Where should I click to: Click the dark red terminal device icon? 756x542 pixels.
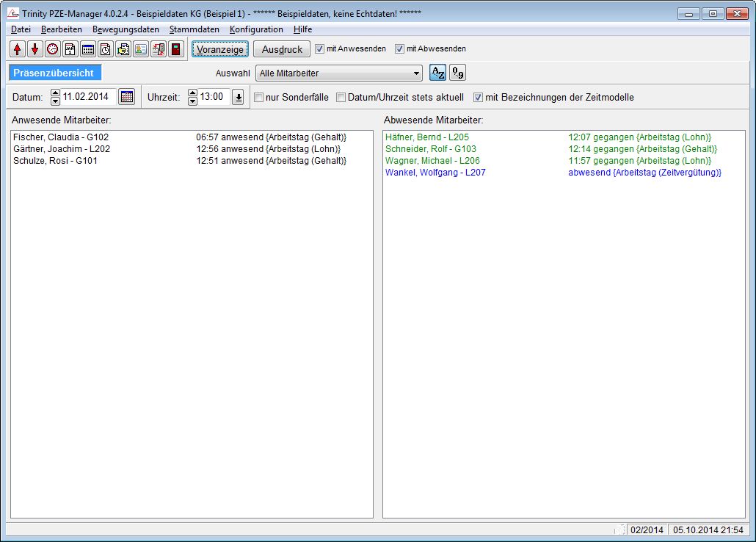[175, 49]
